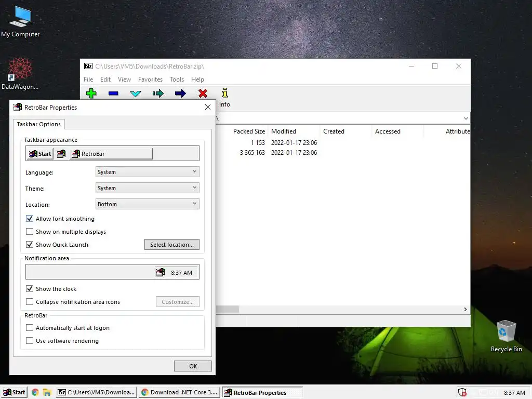Click the 8:37 AM clock in notification preview
The image size is (532, 399).
point(181,272)
